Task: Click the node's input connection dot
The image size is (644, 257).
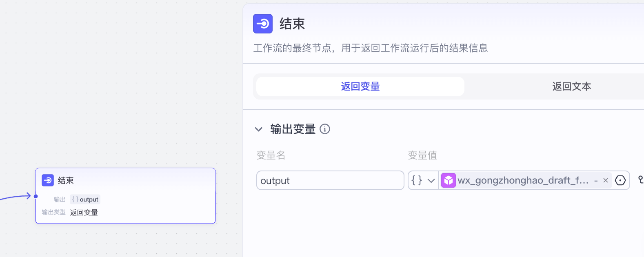Action: pos(36,196)
